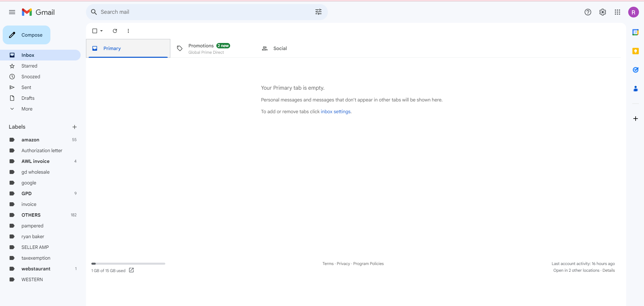Open Google Keep side panel
The height and width of the screenshot is (306, 644).
coord(636,51)
